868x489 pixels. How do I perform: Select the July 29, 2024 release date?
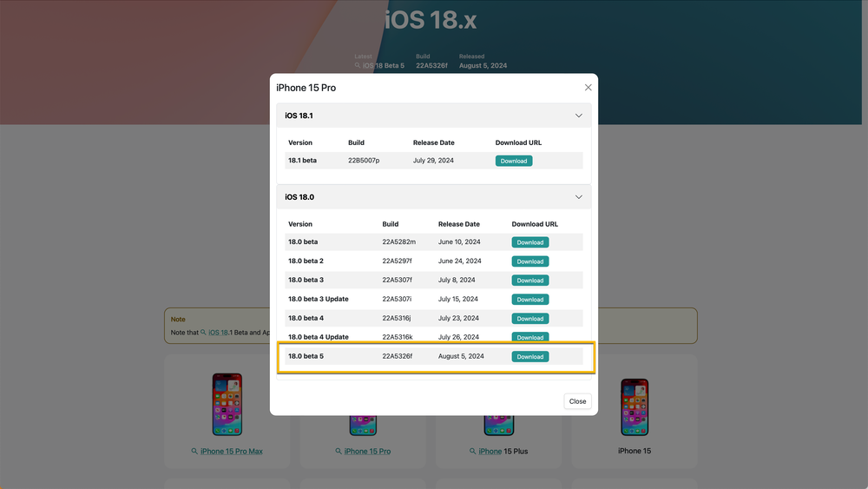coord(433,161)
